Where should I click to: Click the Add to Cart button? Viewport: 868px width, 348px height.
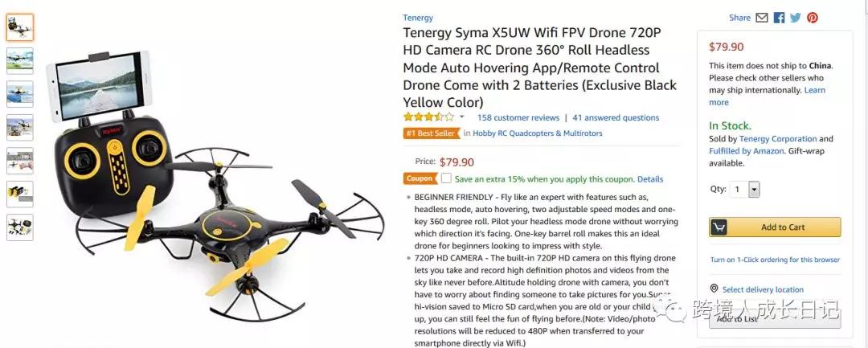coord(775,227)
